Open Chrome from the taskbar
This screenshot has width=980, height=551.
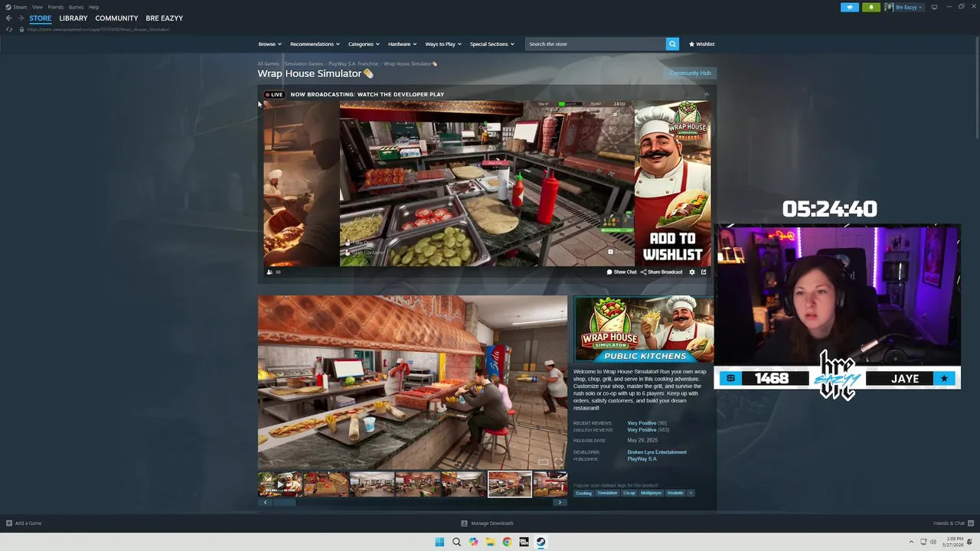pos(507,542)
